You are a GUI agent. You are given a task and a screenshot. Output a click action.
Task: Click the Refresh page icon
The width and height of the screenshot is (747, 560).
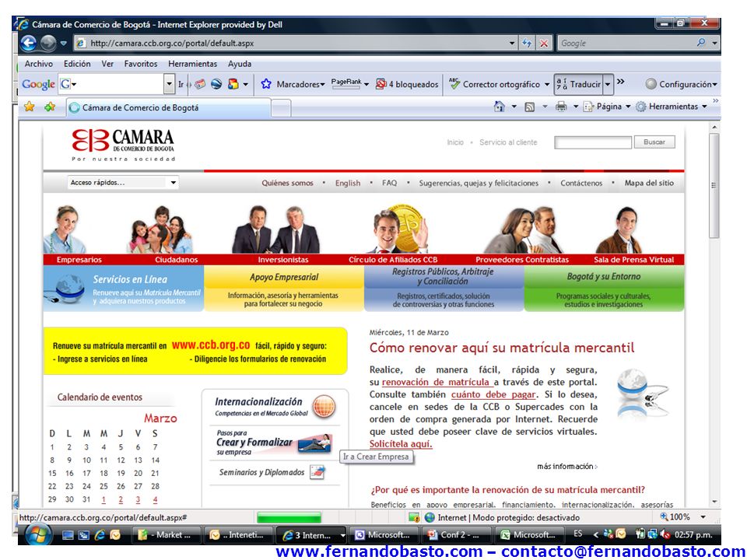click(x=527, y=44)
